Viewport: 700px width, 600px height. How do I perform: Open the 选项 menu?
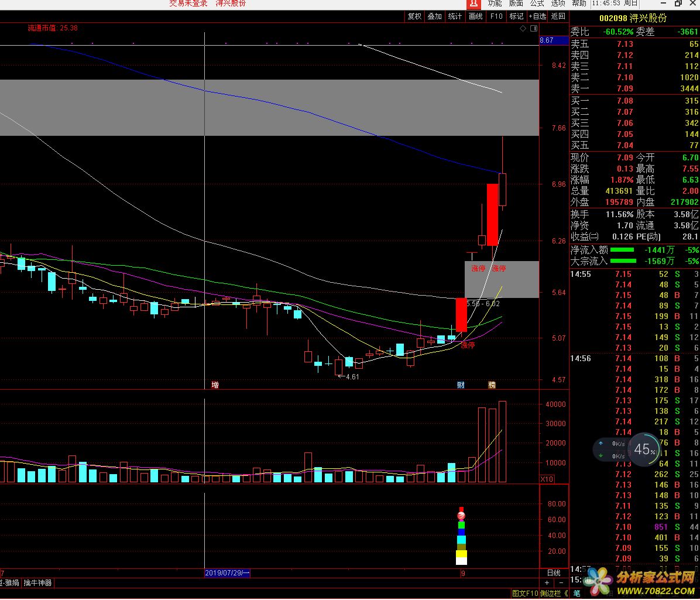[558, 4]
